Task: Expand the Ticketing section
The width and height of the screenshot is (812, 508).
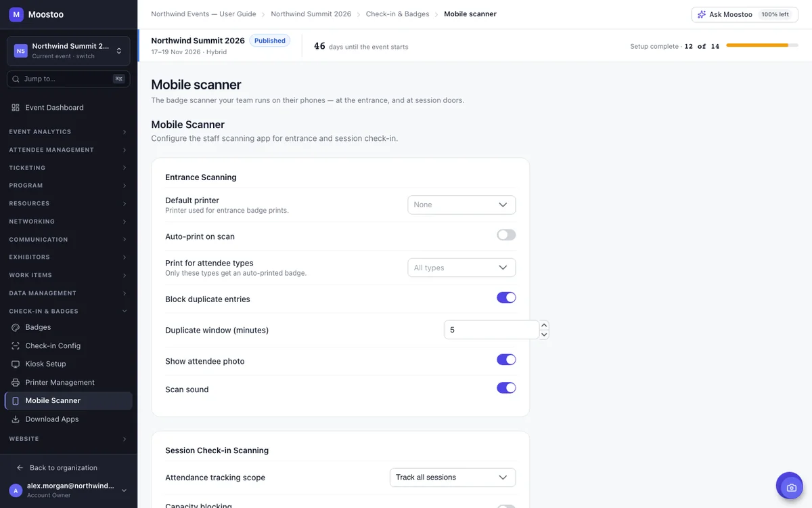Action: point(68,168)
